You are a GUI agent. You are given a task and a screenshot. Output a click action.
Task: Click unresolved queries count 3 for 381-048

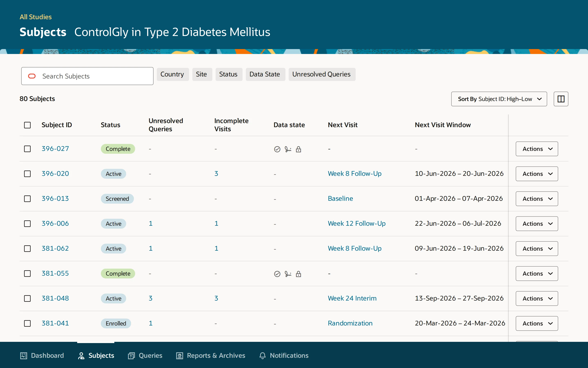click(150, 298)
